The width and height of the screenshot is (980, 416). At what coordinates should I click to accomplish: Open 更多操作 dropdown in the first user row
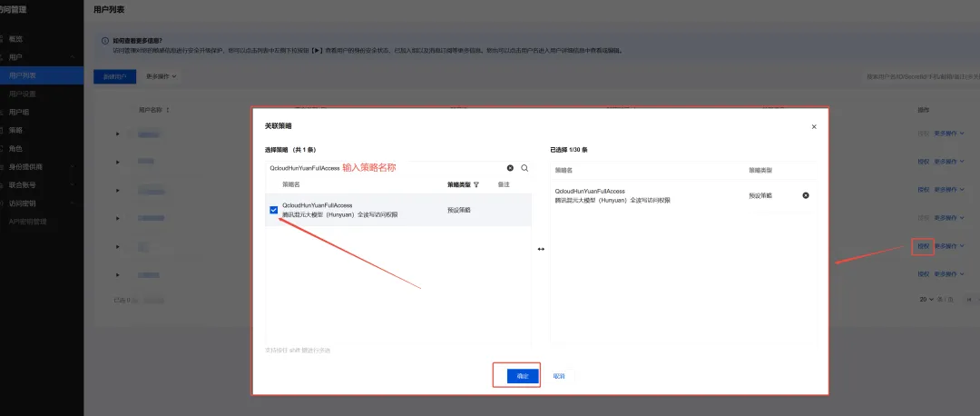[949, 134]
